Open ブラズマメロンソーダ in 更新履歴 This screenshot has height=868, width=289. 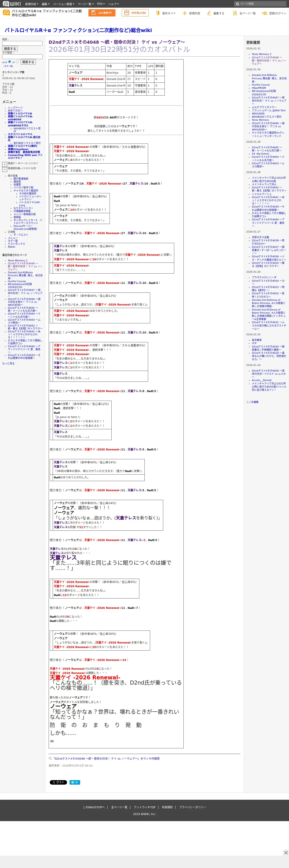click(264, 277)
